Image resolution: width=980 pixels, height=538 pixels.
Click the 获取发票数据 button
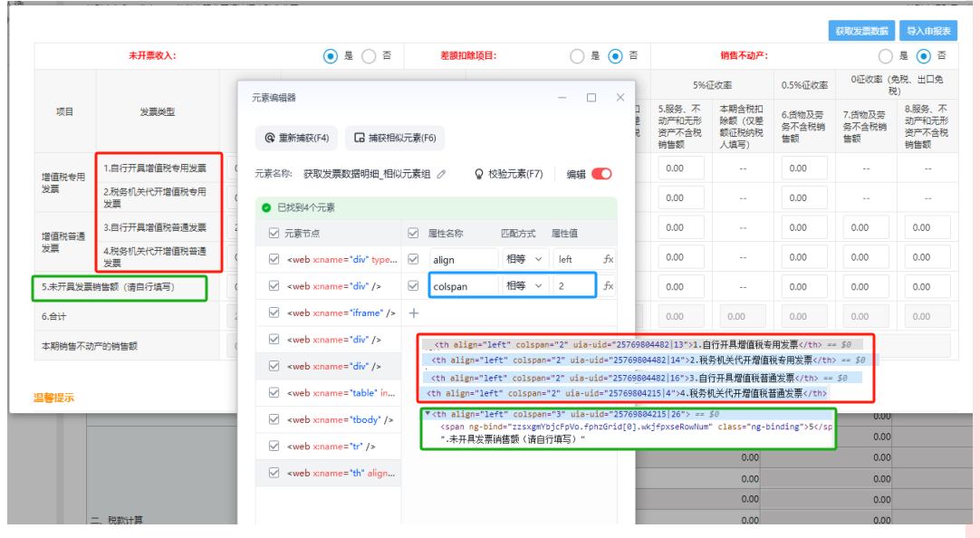[x=860, y=31]
